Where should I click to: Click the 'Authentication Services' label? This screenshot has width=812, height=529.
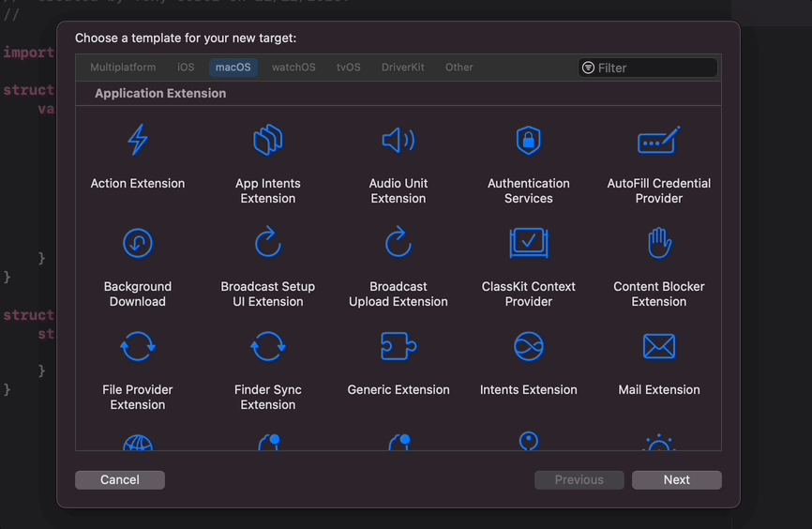(529, 190)
